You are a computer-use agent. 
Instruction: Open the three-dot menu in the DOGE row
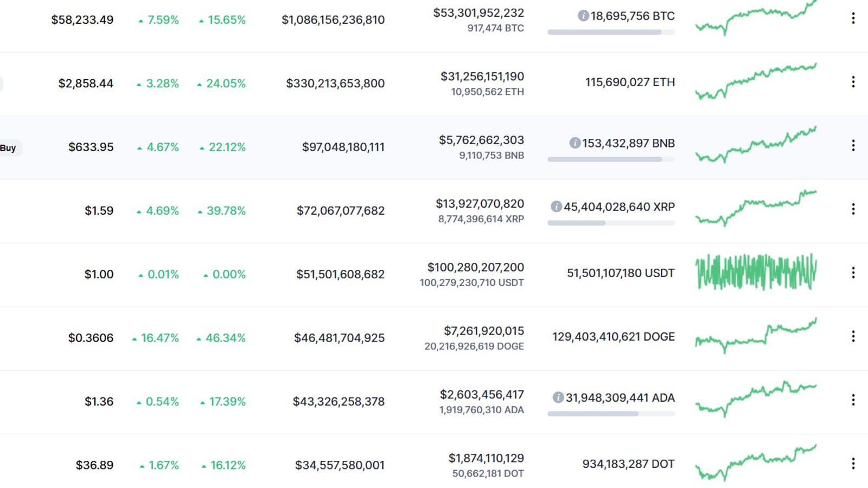pos(853,336)
